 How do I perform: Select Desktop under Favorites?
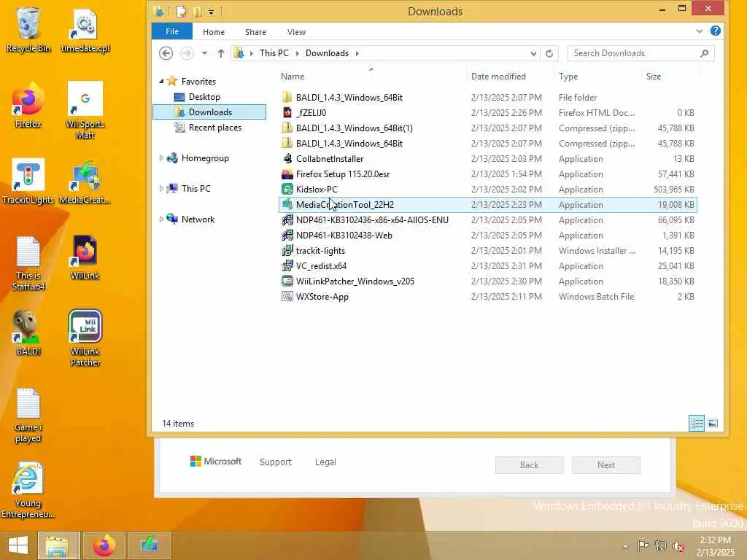(204, 97)
